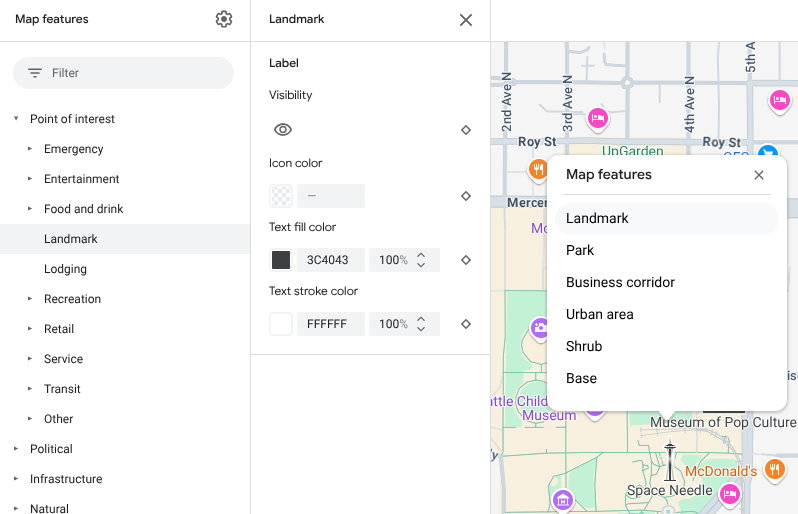This screenshot has height=514, width=798.
Task: Toggle Label visibility eye icon
Action: coord(283,130)
